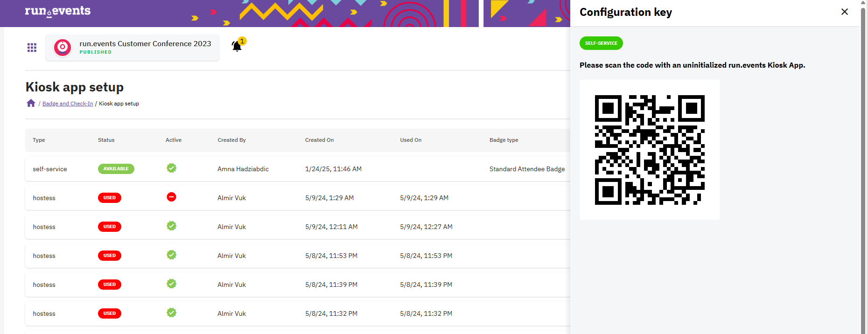Click Amna Hadziabdic creator cell

pyautogui.click(x=243, y=169)
